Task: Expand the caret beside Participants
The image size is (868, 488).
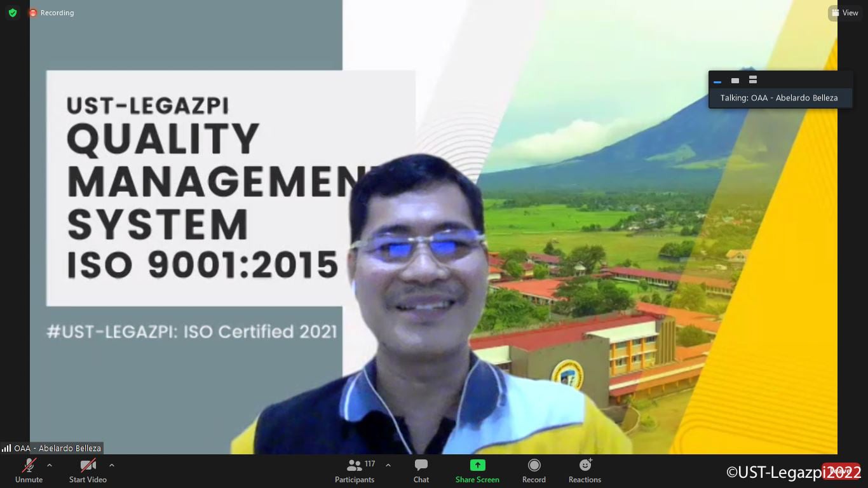Action: coord(388,465)
